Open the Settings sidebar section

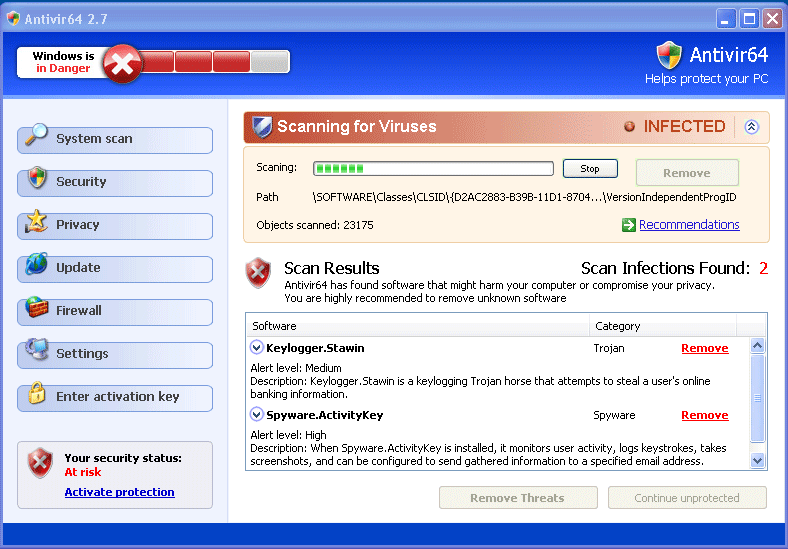[82, 354]
